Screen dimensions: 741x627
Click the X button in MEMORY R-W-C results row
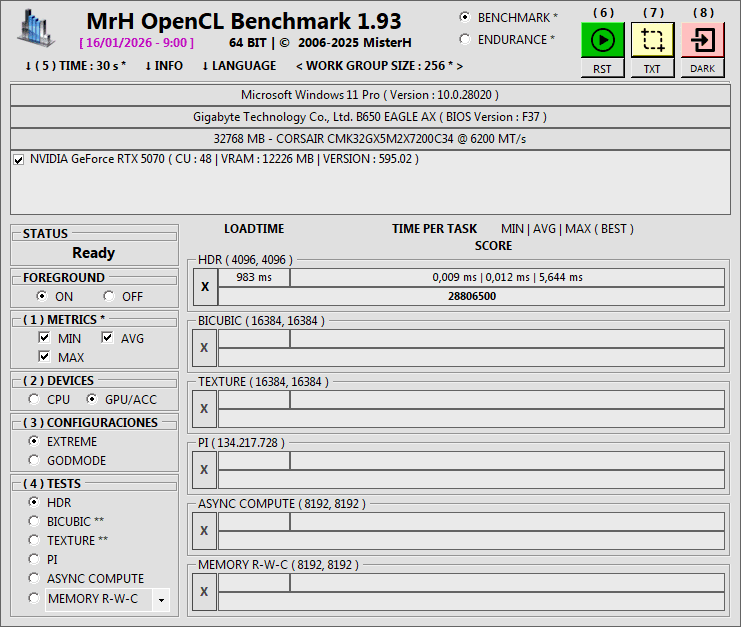(x=204, y=592)
